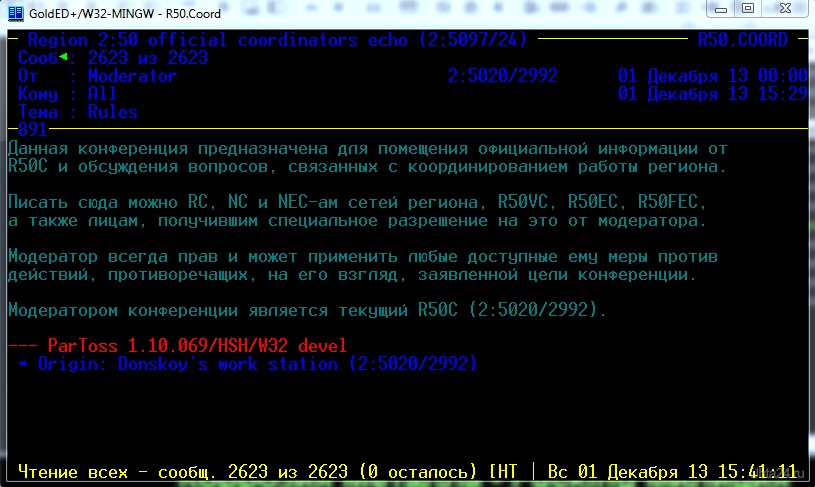Click the 'Кому' field label

coord(37,94)
